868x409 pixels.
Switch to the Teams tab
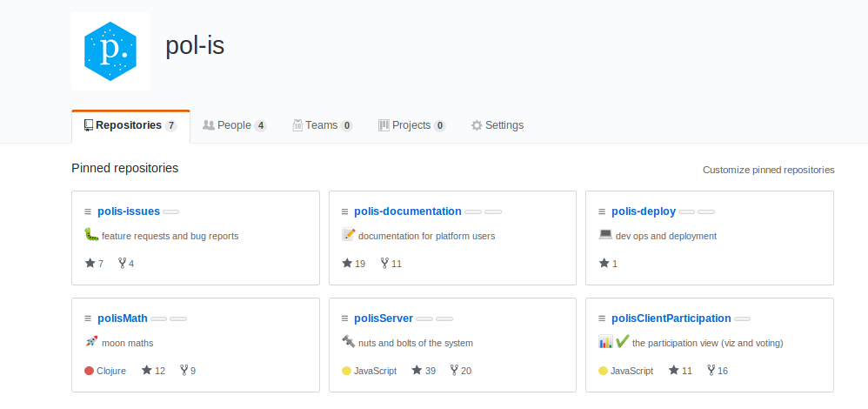point(322,125)
